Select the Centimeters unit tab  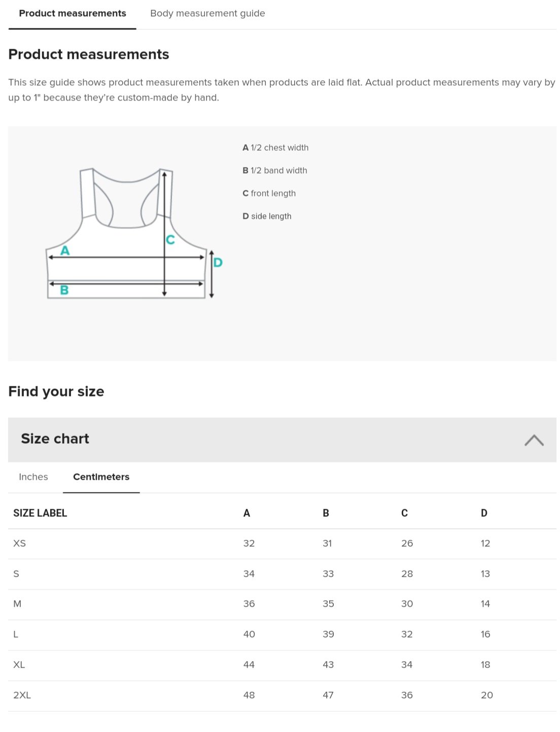101,477
